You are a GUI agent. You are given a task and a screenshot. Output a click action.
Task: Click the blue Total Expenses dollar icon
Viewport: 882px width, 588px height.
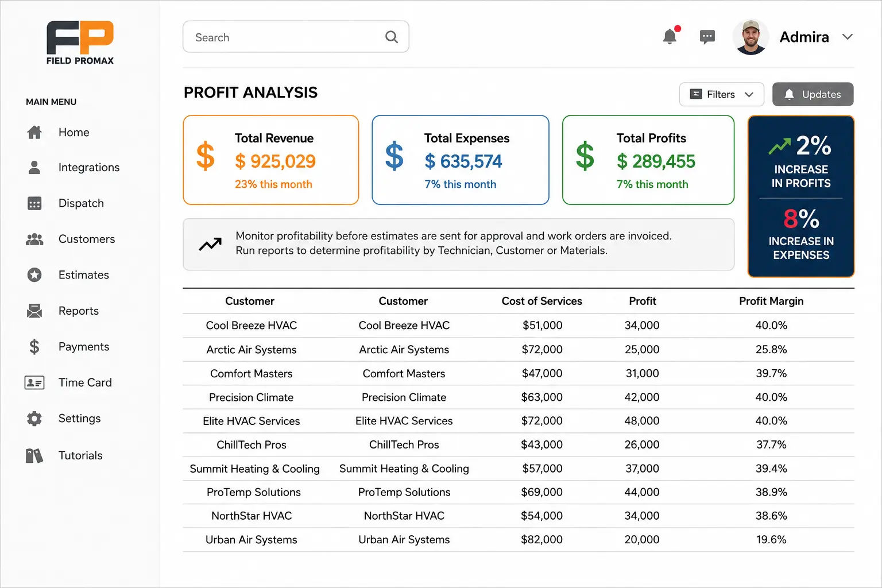click(x=394, y=156)
